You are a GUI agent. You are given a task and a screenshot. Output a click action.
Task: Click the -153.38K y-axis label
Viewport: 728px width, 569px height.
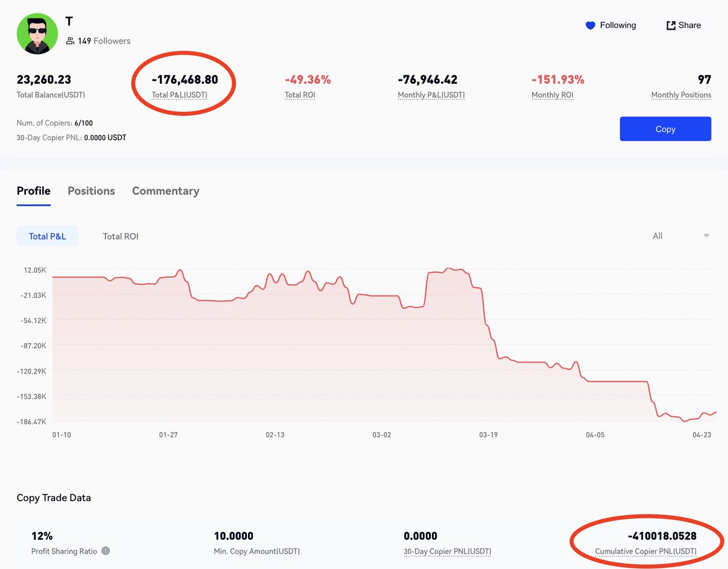(32, 397)
